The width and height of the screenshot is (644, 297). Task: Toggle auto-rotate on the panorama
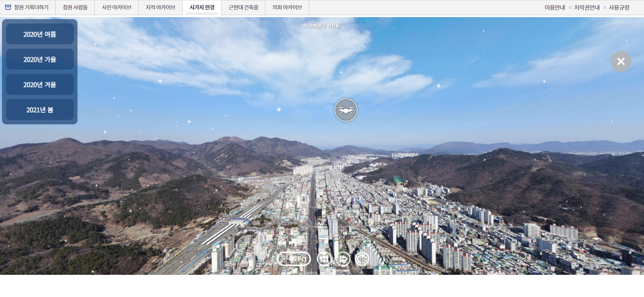tap(362, 259)
